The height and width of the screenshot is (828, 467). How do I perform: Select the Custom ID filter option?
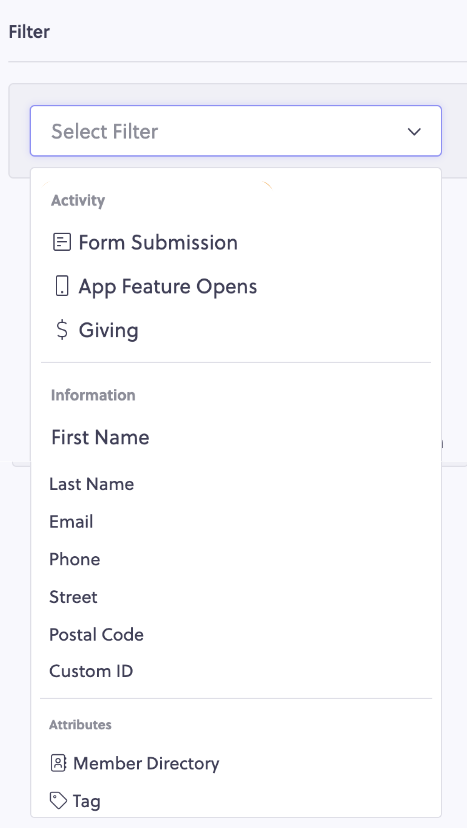236,671
